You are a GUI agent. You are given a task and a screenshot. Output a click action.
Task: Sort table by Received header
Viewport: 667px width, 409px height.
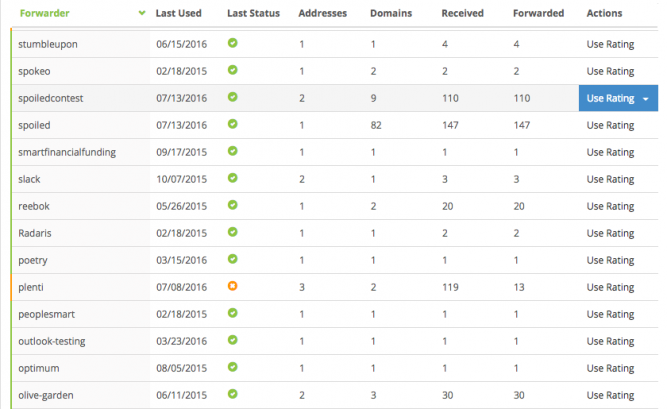point(462,13)
